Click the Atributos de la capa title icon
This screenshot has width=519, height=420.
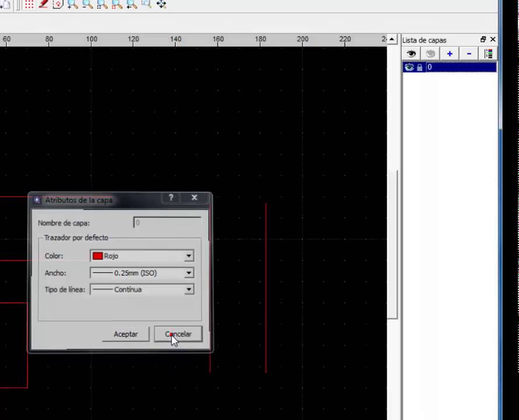pyautogui.click(x=37, y=200)
